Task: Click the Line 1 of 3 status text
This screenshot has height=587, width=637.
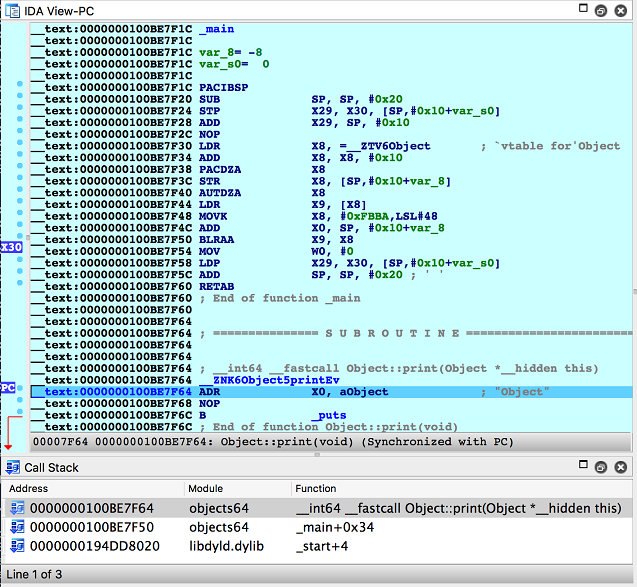Action: 34,574
